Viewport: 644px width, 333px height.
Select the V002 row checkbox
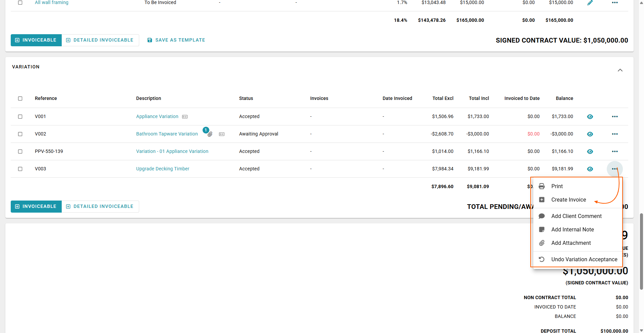20,134
